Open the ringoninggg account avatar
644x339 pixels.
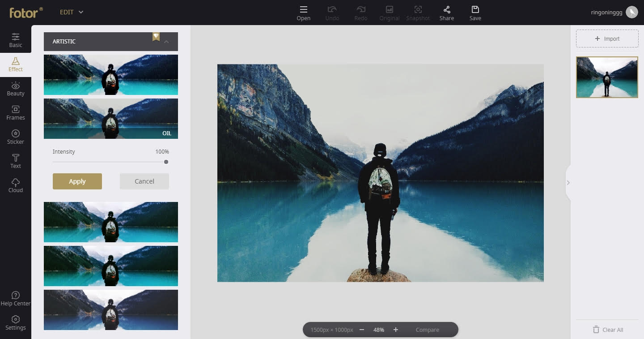point(631,12)
